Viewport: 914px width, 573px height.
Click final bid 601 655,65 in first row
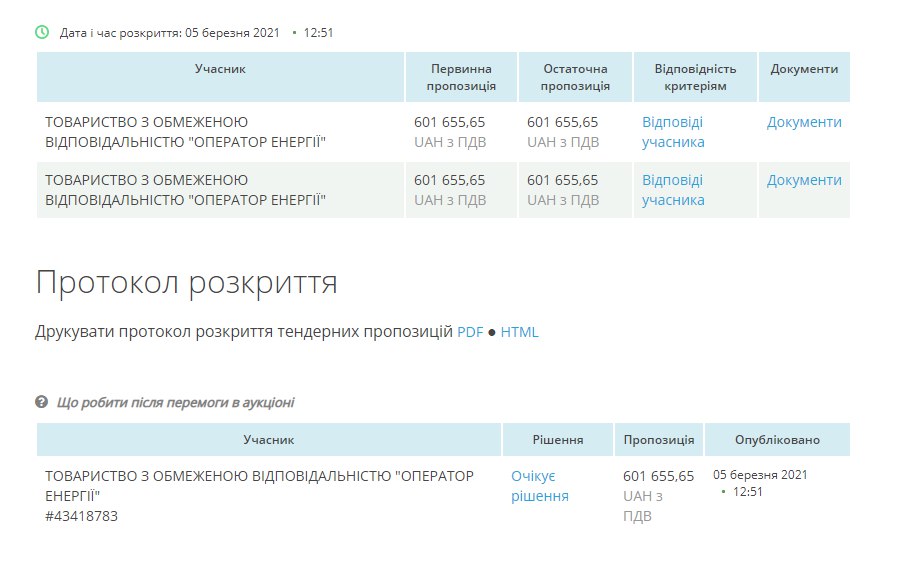coord(563,122)
